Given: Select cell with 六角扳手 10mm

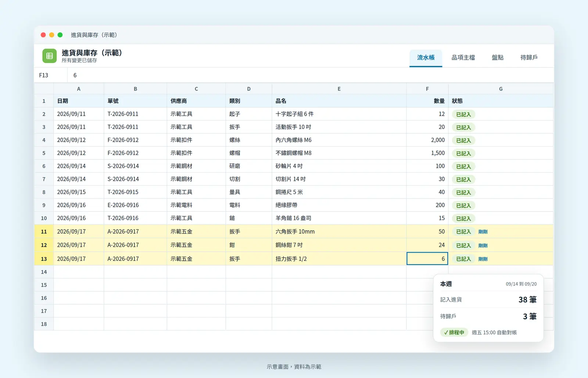Looking at the screenshot, I should click(339, 231).
